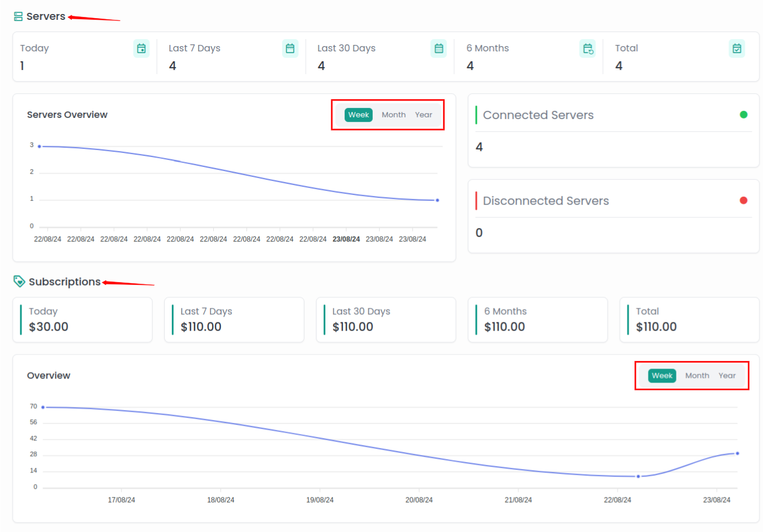Viewport: 763px width, 532px height.
Task: Click the Total calendar check icon
Action: (737, 48)
